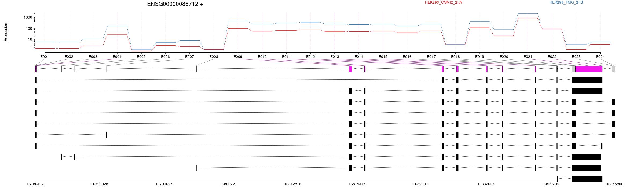Screen dimensions: 644x188
Task: Click exon label E022
Action: pyautogui.click(x=552, y=57)
